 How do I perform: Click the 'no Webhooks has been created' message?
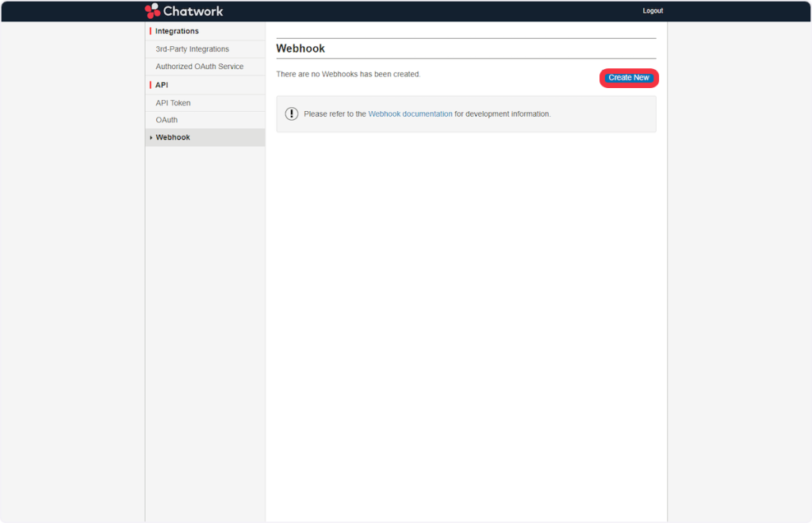pos(348,75)
